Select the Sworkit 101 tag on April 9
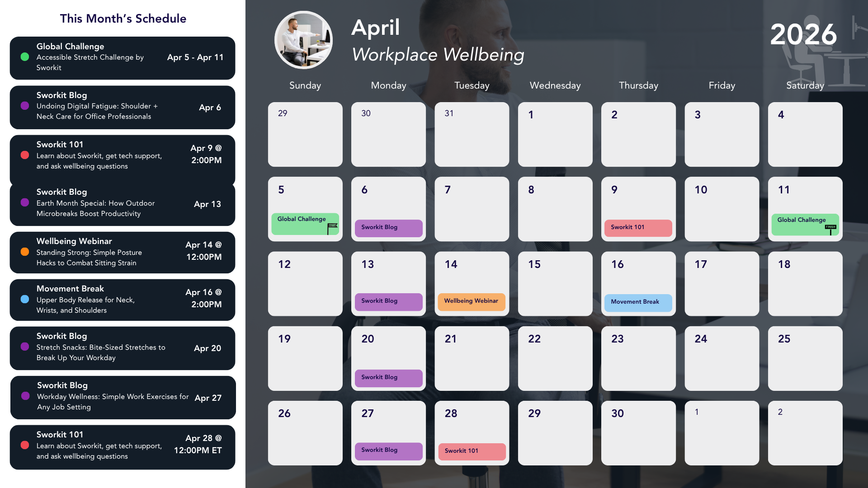 click(638, 228)
